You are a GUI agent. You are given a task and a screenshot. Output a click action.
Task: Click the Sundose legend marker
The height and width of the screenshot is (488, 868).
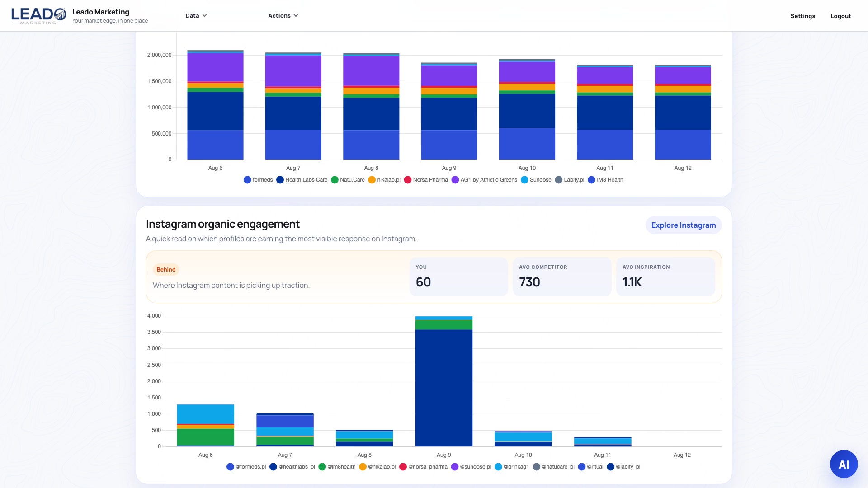coord(524,180)
